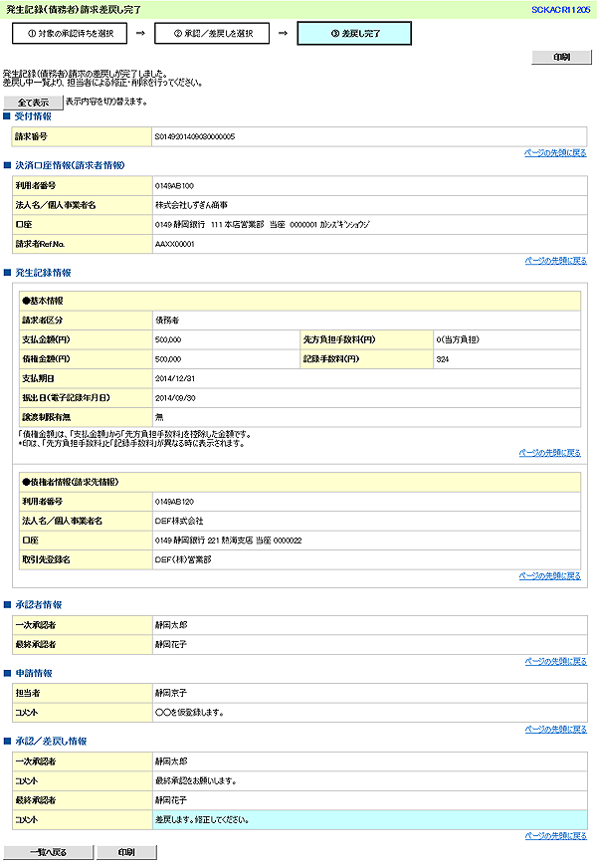
Task: Click 記録手数料 value 324
Action: (x=442, y=359)
